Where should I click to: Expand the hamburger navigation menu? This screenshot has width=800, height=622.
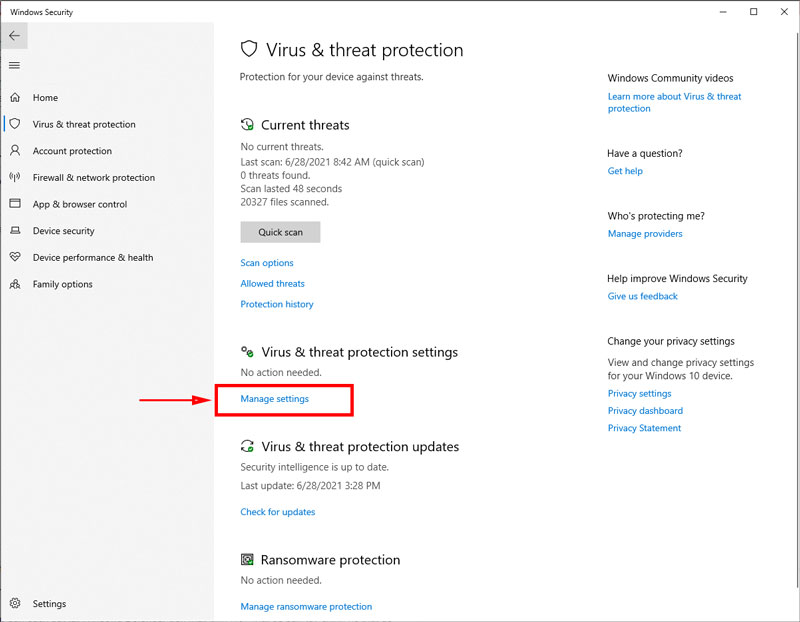pos(14,65)
